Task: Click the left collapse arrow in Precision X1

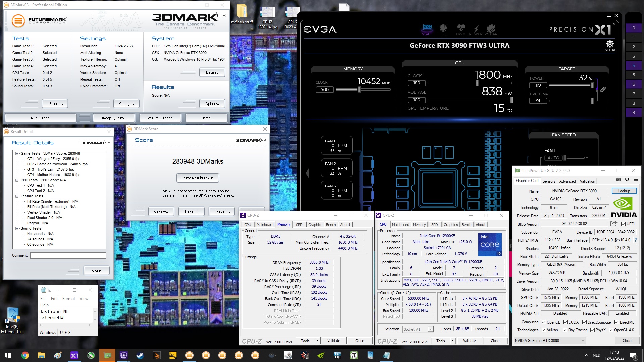Action: click(x=308, y=173)
